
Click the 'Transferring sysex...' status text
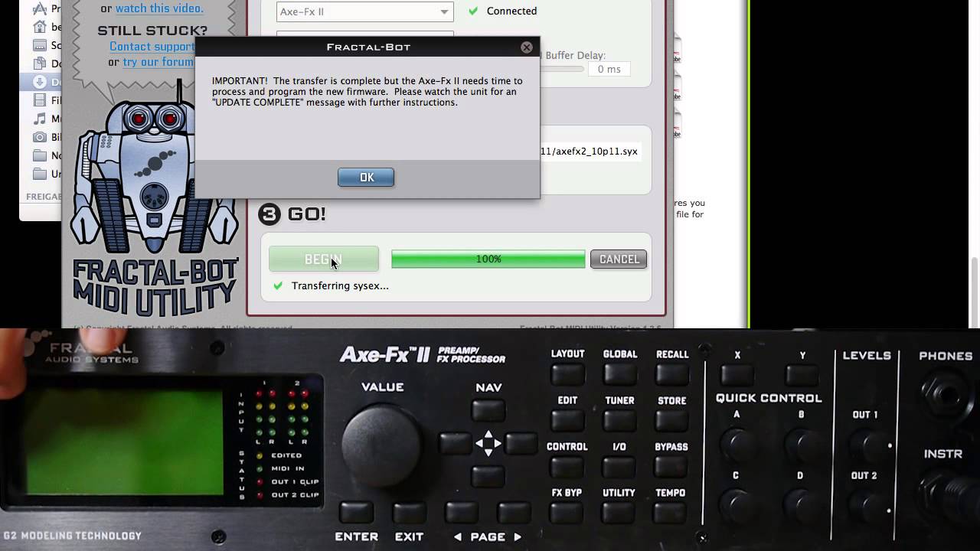(x=340, y=285)
